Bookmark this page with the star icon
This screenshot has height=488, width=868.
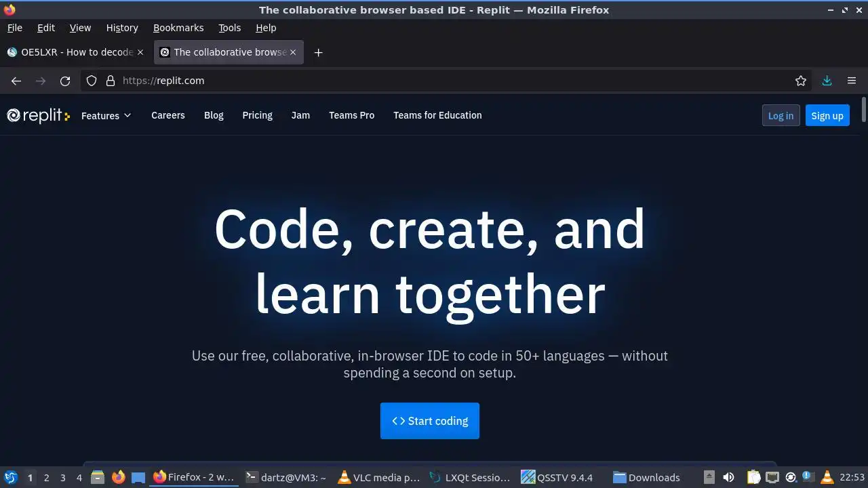click(801, 81)
